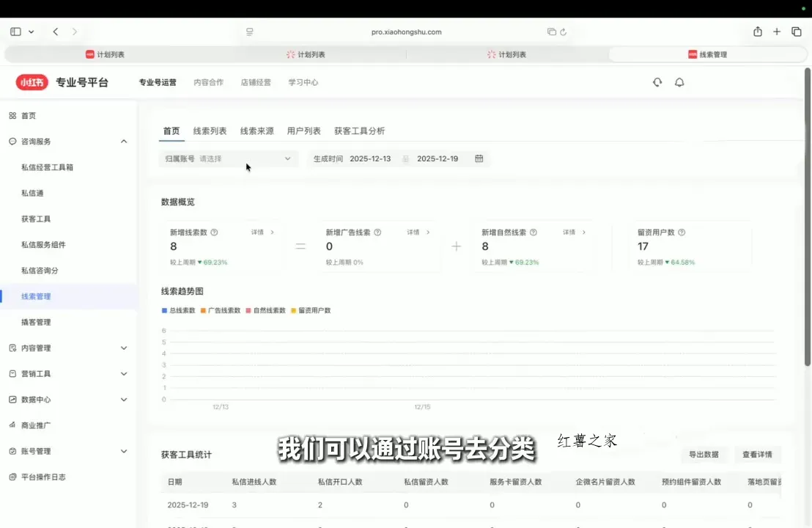Collapse the 咨询服务 sidebar section
This screenshot has width=812, height=528.
(x=124, y=142)
